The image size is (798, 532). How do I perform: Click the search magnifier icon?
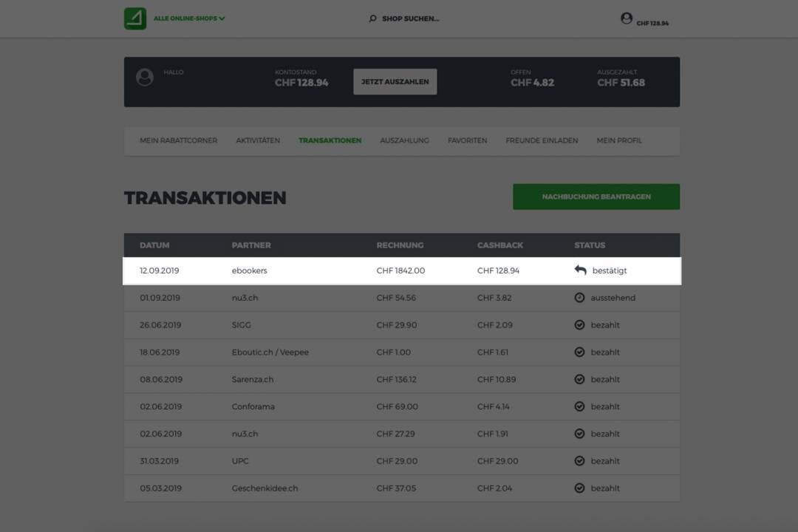point(372,18)
